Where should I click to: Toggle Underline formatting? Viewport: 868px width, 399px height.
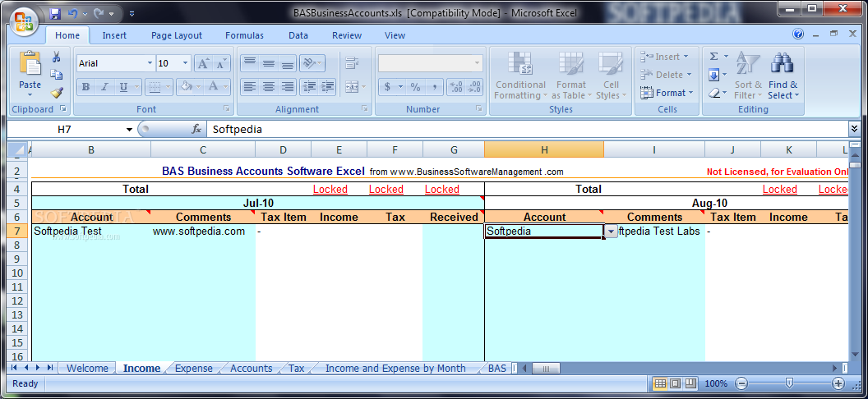tap(123, 87)
